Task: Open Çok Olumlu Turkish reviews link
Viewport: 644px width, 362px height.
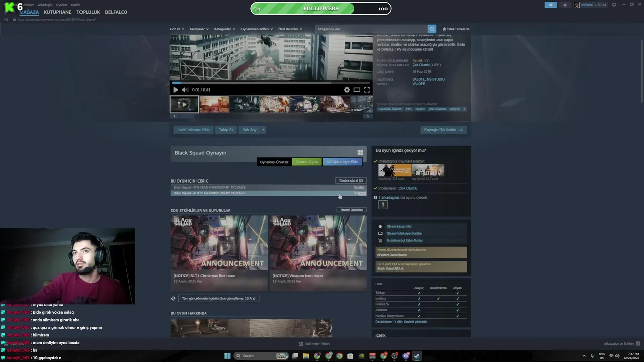Action: (x=421, y=65)
